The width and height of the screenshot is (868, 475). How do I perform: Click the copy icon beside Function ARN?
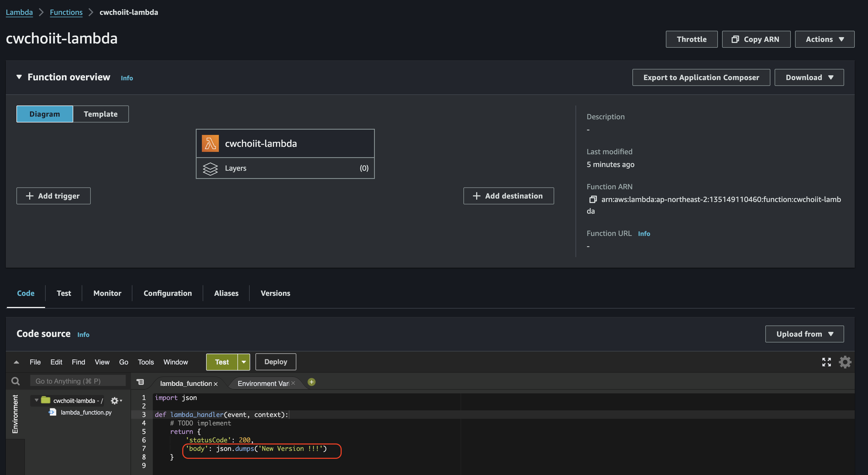pyautogui.click(x=593, y=200)
